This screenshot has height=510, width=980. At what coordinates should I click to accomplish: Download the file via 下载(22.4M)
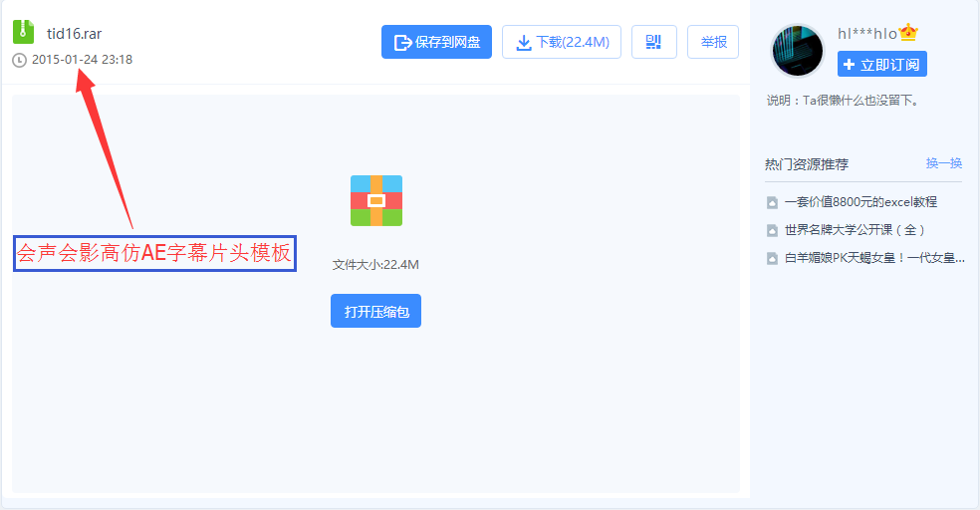(562, 42)
